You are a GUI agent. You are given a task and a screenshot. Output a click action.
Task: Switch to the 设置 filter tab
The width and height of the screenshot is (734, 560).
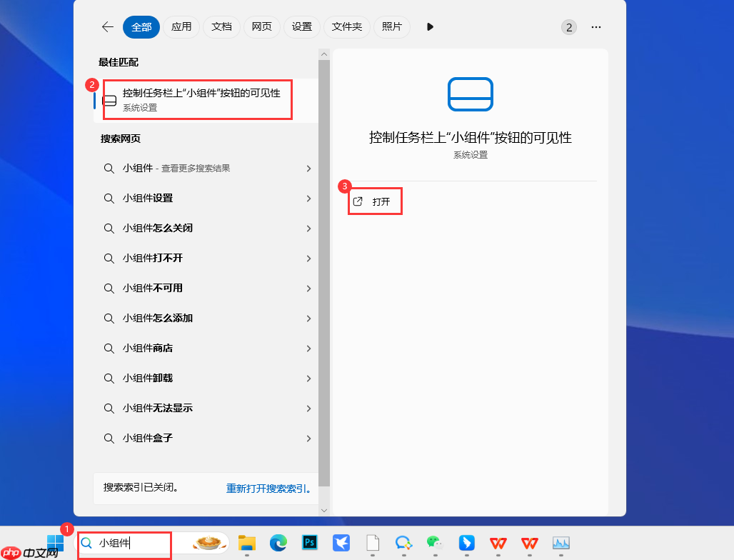pyautogui.click(x=301, y=26)
